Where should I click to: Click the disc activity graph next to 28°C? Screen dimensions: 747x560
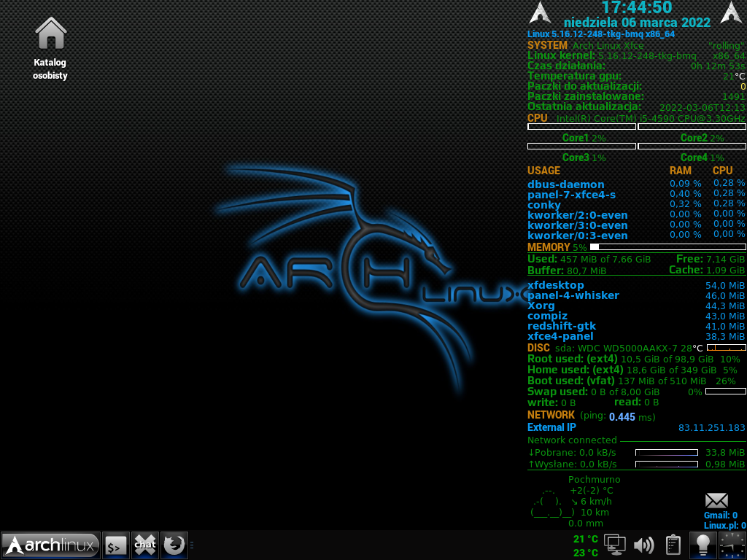coord(726,348)
